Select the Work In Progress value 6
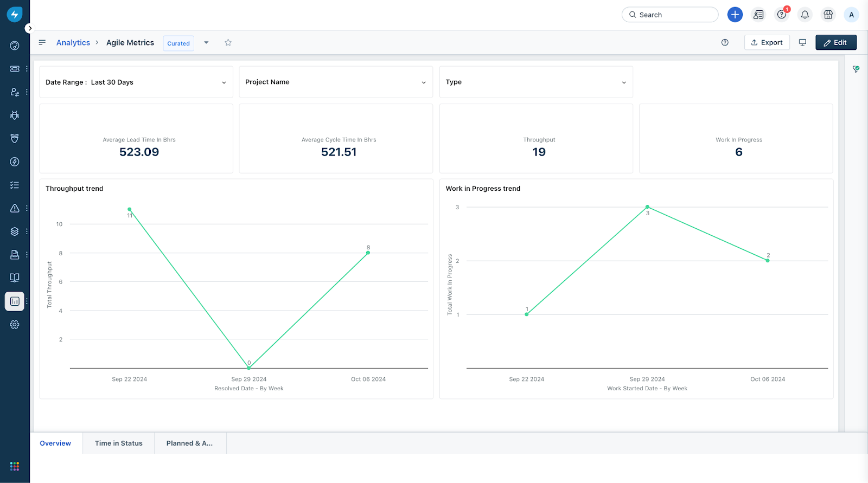The width and height of the screenshot is (868, 483). coord(739,152)
